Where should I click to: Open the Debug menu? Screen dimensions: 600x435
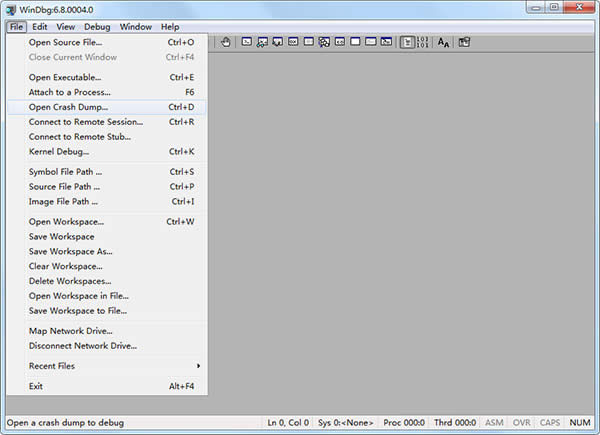point(98,27)
